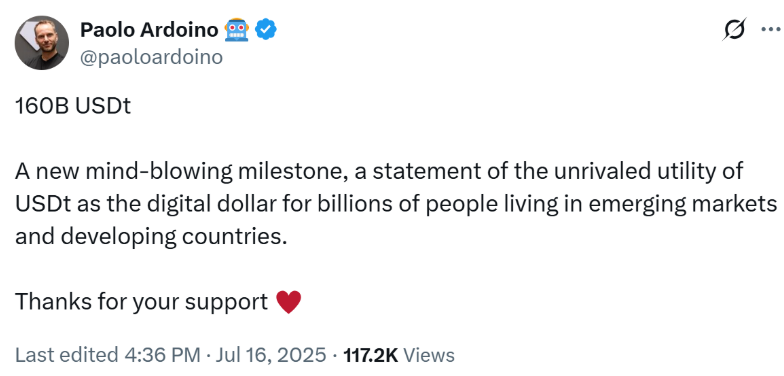Click the Grok explain-post icon
Screen dimensions: 784x376
(x=735, y=30)
